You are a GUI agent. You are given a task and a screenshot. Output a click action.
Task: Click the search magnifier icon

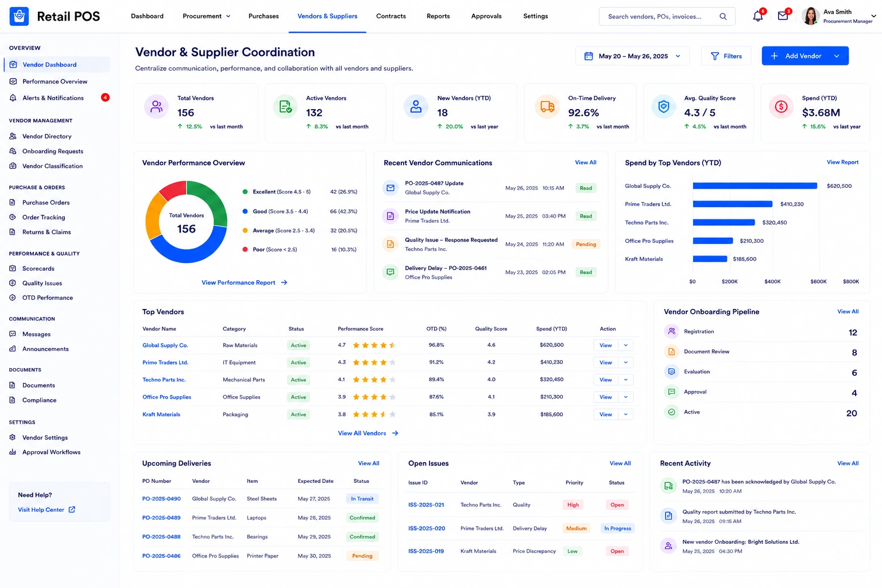[723, 17]
